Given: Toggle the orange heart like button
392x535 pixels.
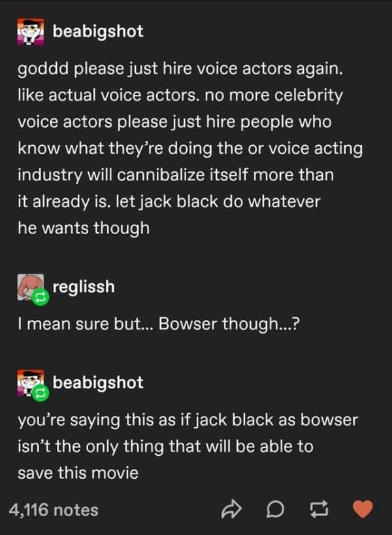Looking at the screenshot, I should [x=363, y=509].
